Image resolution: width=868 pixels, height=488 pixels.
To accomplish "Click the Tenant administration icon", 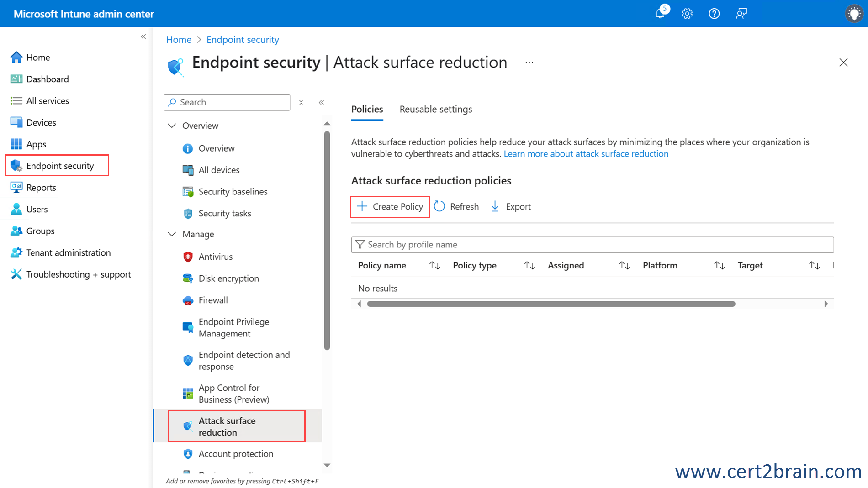I will click(x=16, y=252).
